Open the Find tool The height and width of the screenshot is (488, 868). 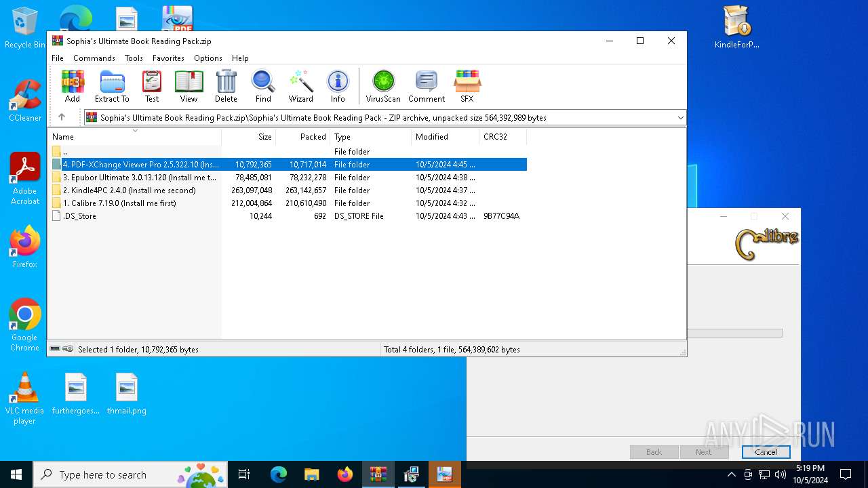[263, 86]
